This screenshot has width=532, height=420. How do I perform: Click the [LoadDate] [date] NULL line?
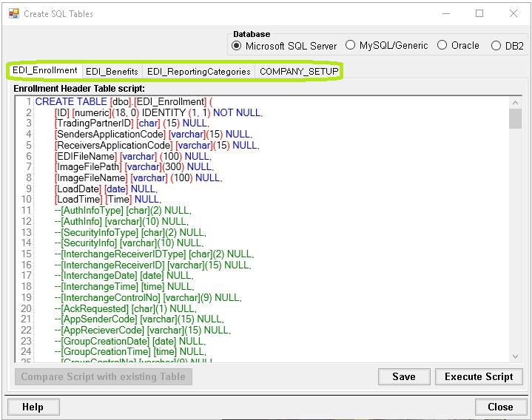pyautogui.click(x=106, y=189)
